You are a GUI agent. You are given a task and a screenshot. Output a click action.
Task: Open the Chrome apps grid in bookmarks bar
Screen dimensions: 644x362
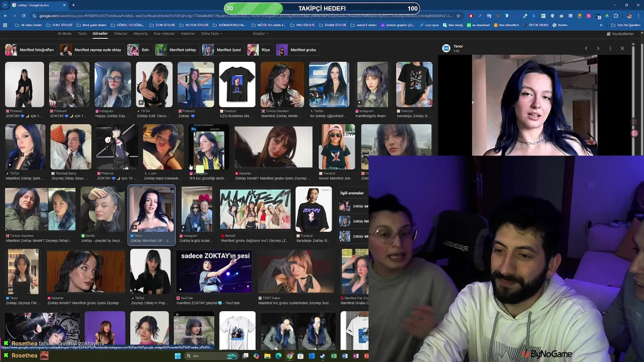click(6, 25)
